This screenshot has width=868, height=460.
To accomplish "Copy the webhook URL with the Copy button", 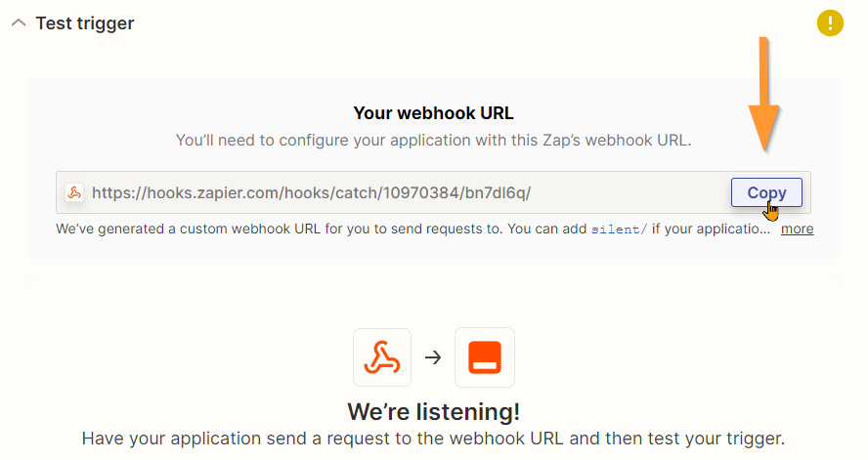I will [x=766, y=192].
